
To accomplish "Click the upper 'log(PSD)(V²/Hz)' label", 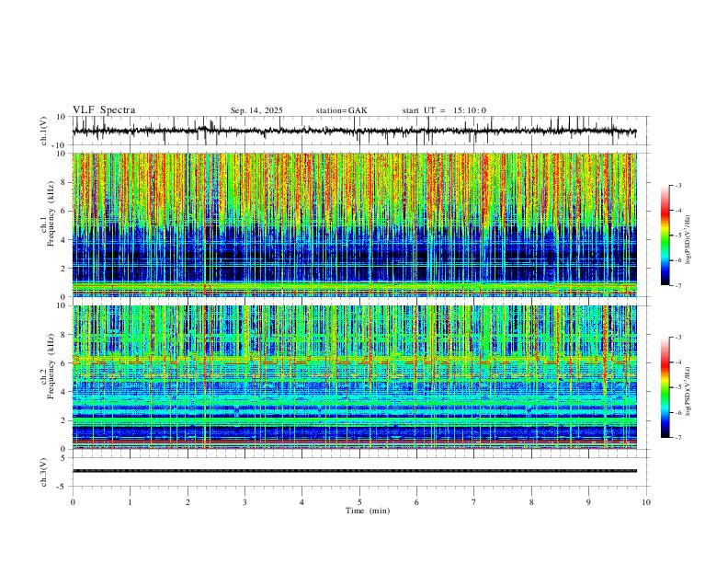I will (688, 240).
